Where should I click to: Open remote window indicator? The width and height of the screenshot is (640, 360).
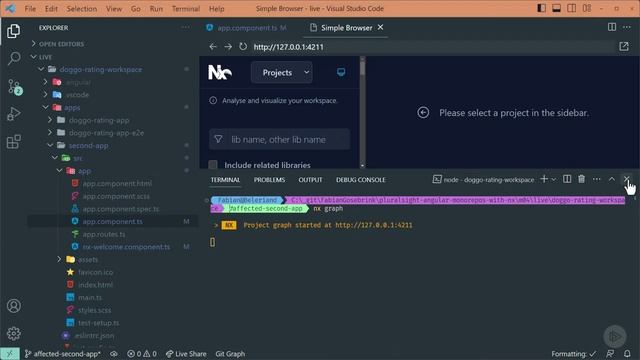point(10,353)
